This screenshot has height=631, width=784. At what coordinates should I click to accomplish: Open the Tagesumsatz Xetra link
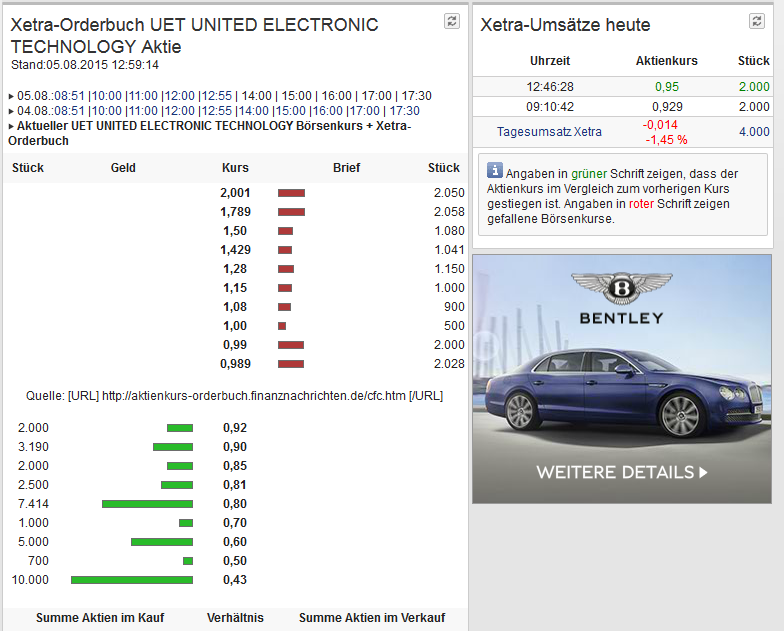[549, 132]
